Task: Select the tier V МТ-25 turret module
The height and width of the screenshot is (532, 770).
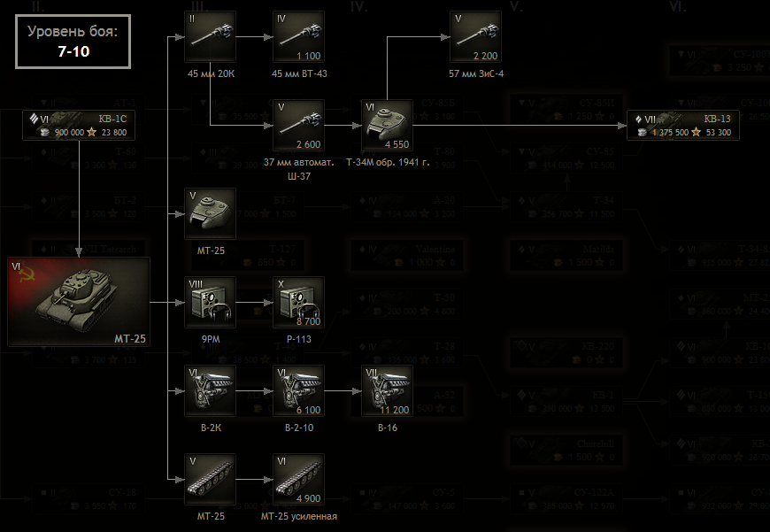Action: click(210, 213)
